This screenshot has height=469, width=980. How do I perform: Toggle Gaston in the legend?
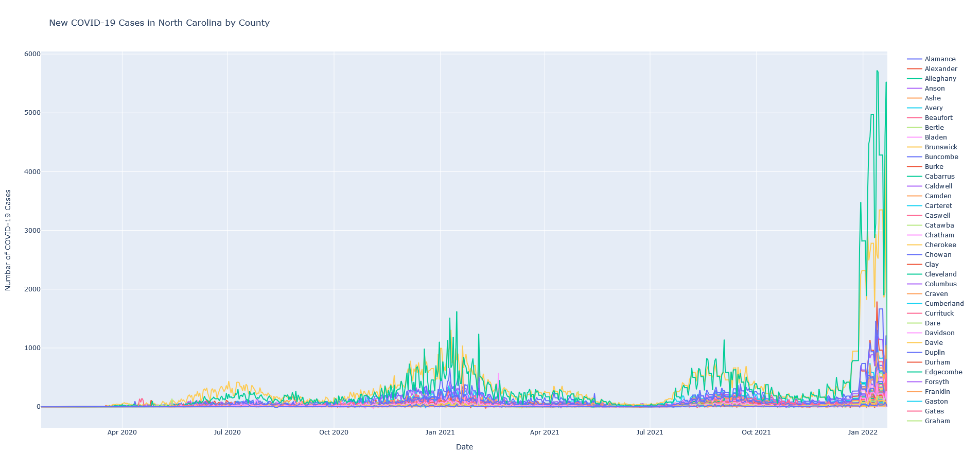point(936,402)
